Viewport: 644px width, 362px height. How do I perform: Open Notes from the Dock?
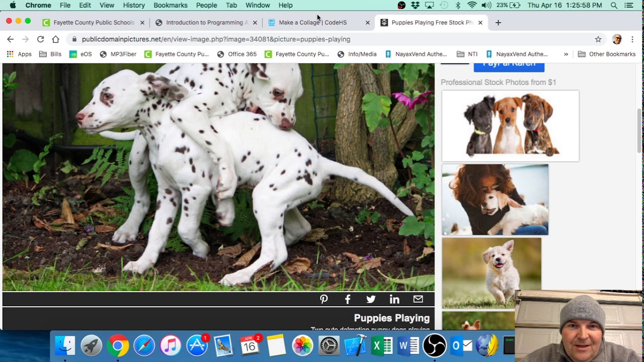coord(276,346)
